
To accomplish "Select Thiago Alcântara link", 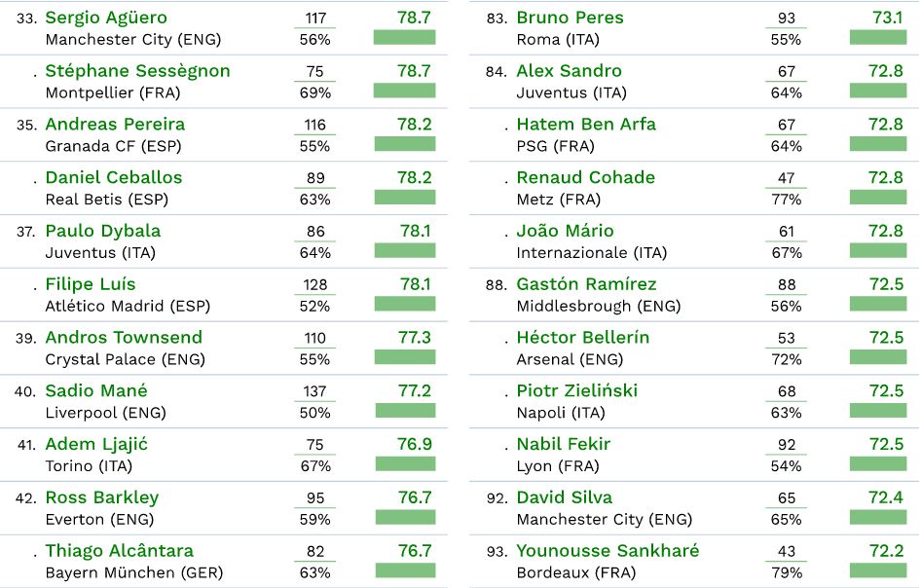I will pyautogui.click(x=119, y=551).
